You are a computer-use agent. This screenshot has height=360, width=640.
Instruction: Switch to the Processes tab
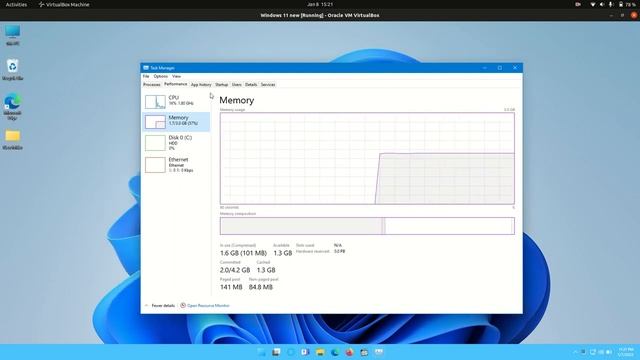(x=151, y=84)
